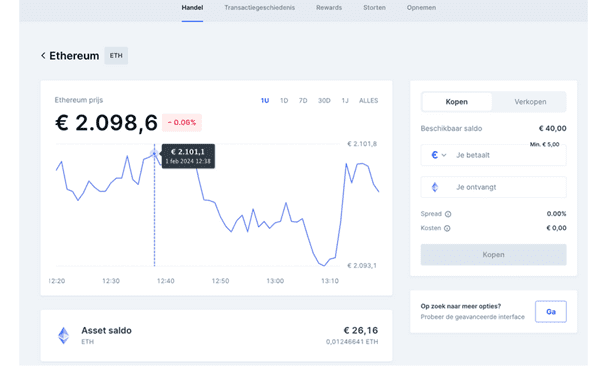Image resolution: width=605 pixels, height=371 pixels.
Task: Click the Spread info icon
Action: coord(448,214)
